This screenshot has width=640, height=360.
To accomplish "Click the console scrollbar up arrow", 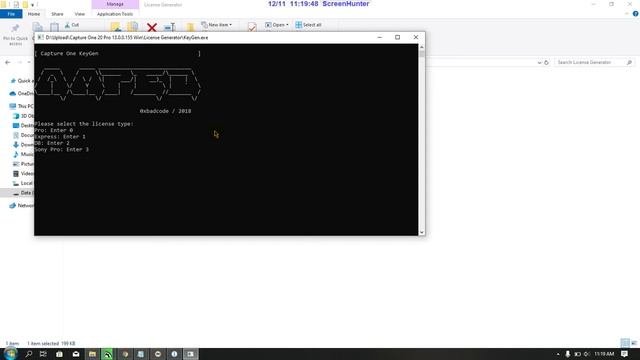I will 422,47.
